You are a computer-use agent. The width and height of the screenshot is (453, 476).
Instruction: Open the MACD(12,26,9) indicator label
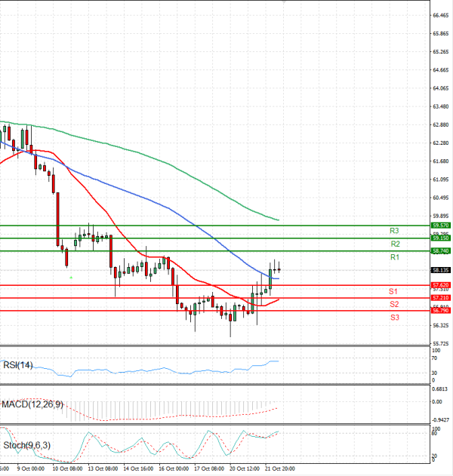[34, 406]
